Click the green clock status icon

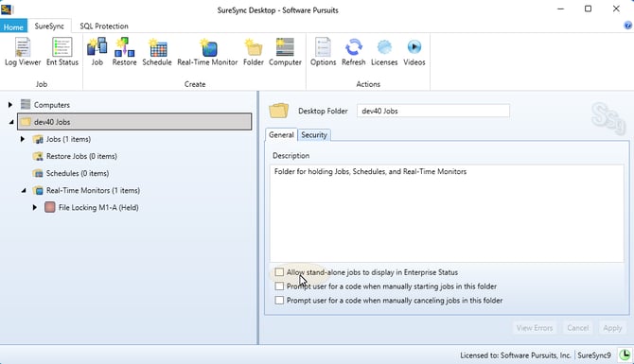coord(625,355)
